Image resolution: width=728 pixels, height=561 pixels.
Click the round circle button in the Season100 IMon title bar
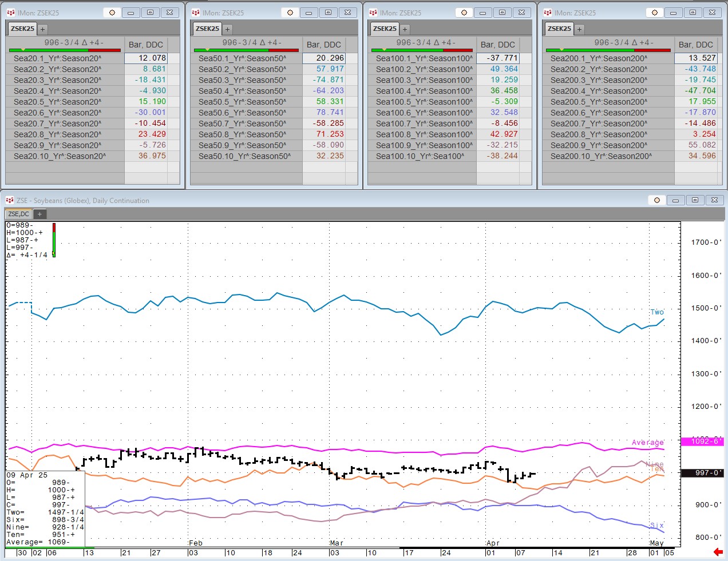(464, 12)
